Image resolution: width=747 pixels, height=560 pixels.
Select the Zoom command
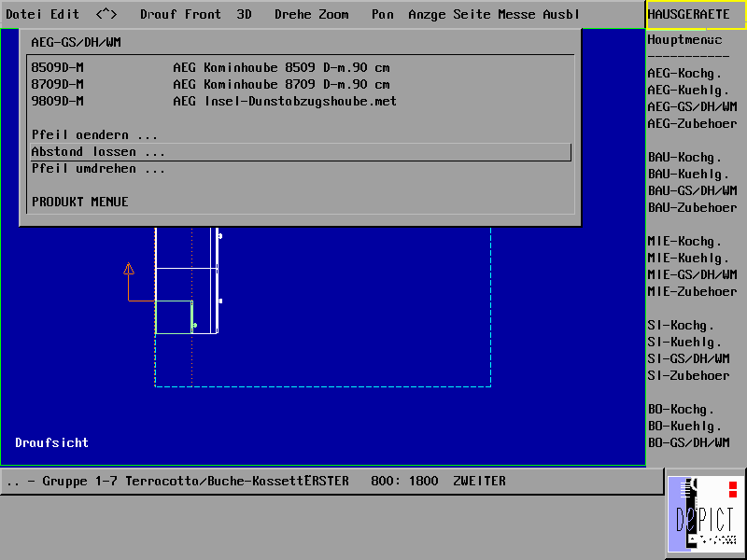[333, 14]
